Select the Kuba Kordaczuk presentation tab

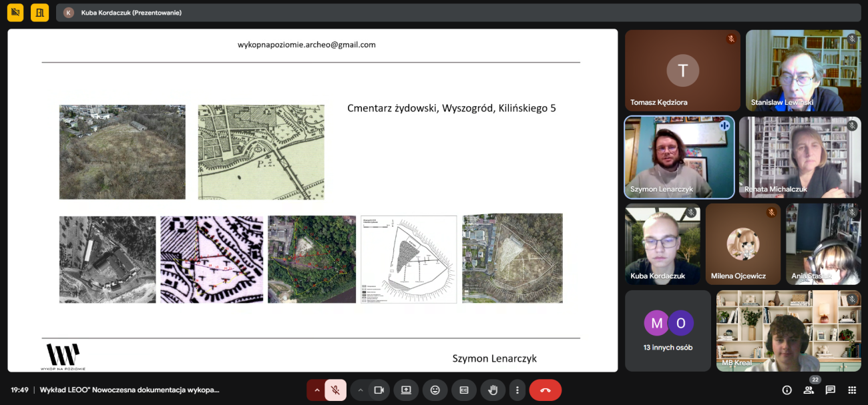pyautogui.click(x=132, y=13)
